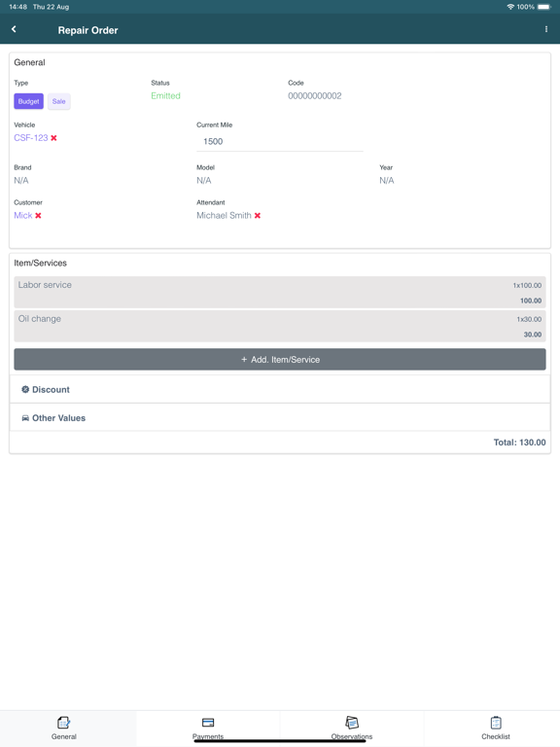This screenshot has width=560, height=747.
Task: Switch to the Observations tab
Action: [352, 729]
